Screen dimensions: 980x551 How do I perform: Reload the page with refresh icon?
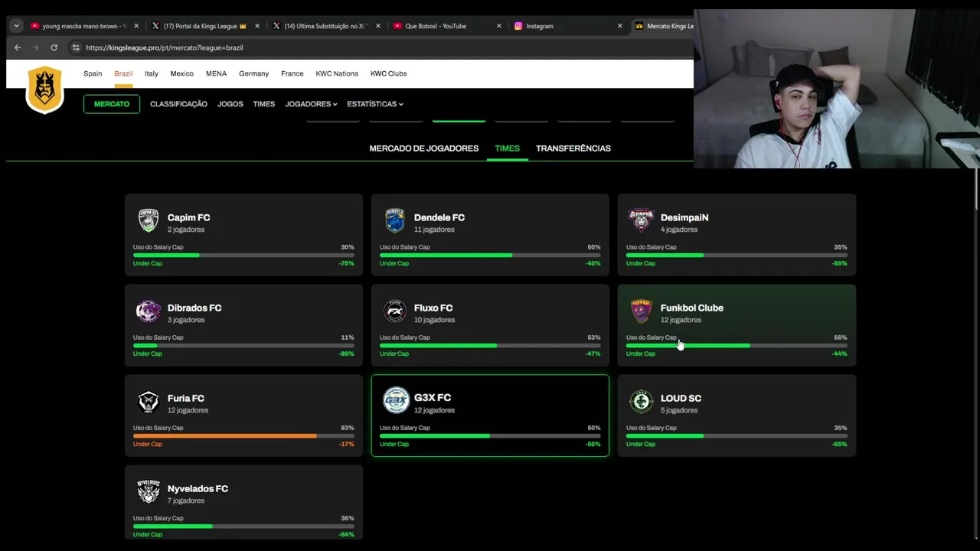point(54,47)
